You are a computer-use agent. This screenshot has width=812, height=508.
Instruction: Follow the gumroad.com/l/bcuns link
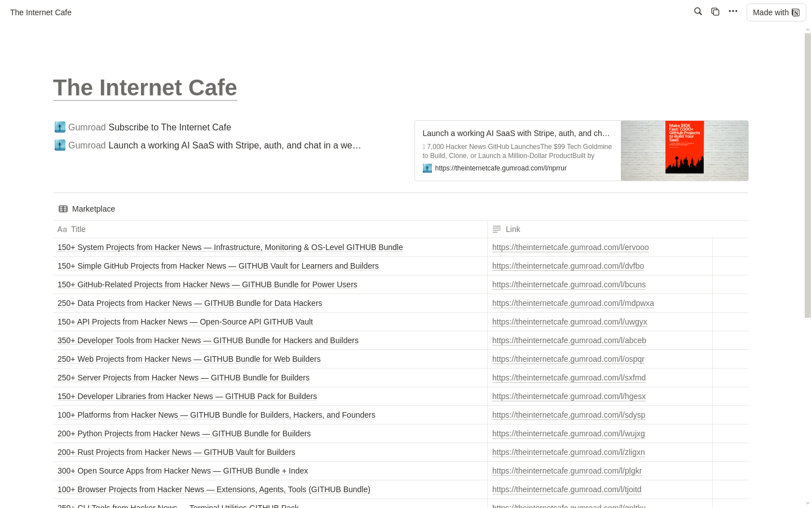(569, 284)
